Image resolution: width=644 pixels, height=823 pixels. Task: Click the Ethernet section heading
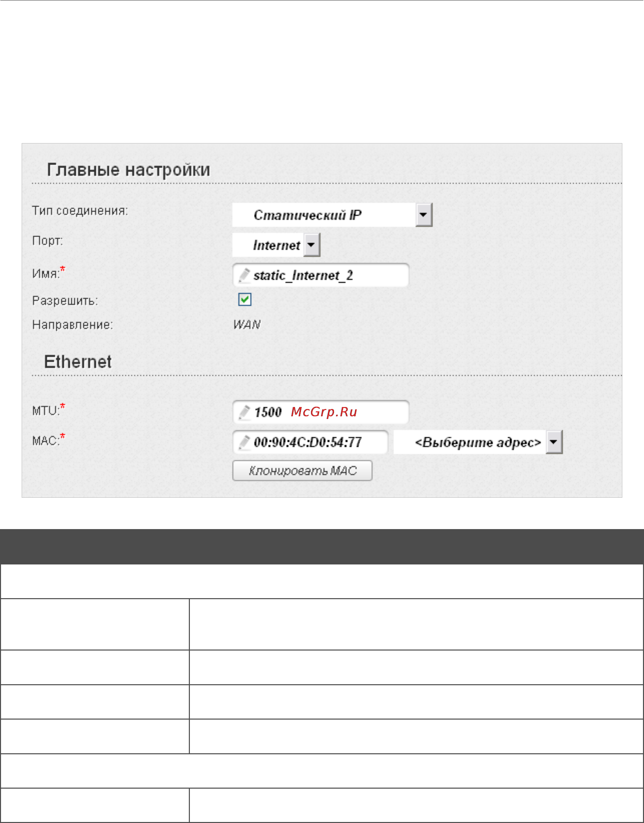[78, 362]
